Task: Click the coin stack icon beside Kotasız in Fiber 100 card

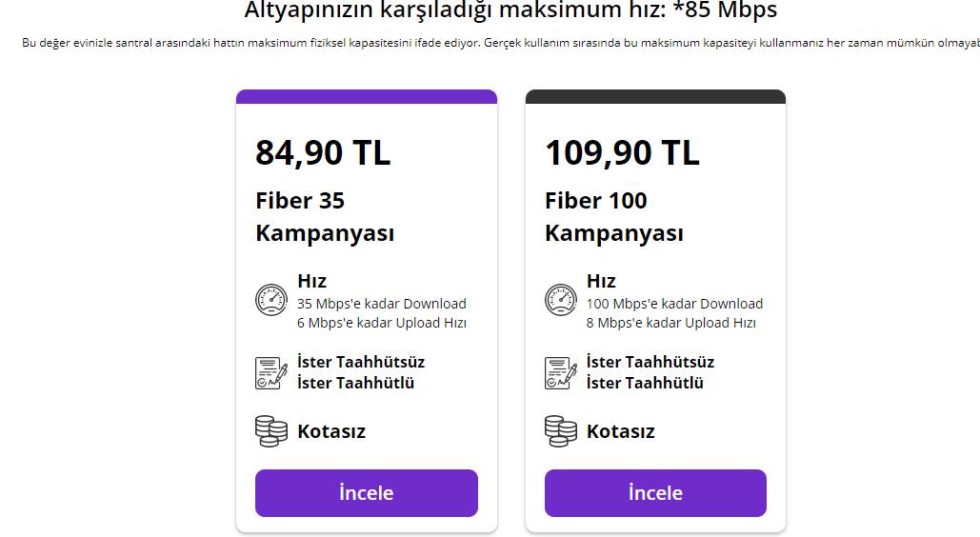Action: click(561, 431)
